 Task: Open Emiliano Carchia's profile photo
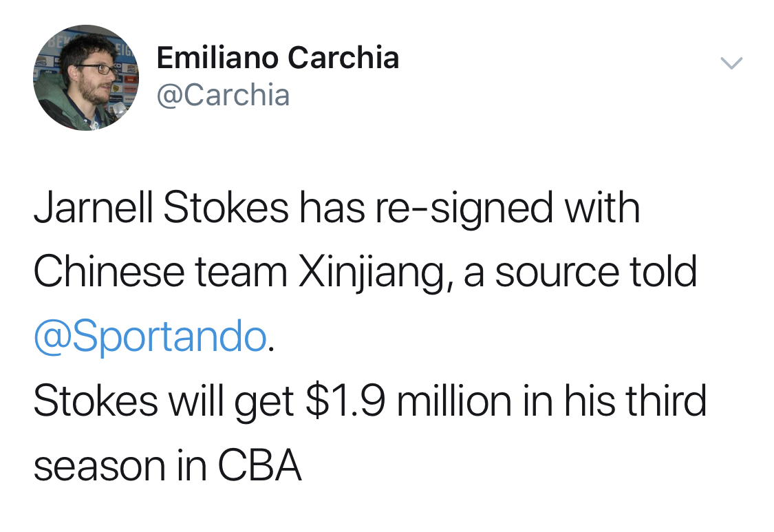coord(86,78)
